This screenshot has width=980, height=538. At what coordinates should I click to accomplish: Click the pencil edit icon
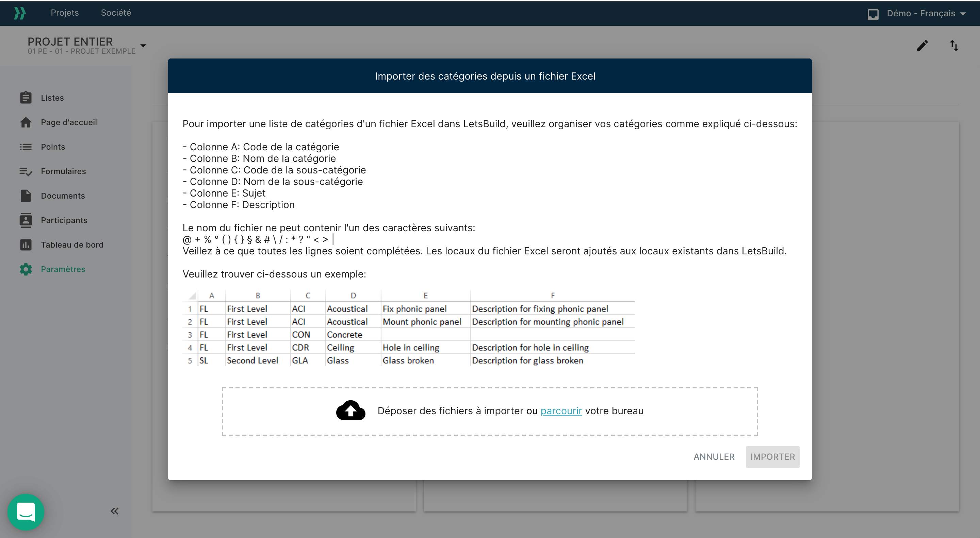(x=922, y=46)
